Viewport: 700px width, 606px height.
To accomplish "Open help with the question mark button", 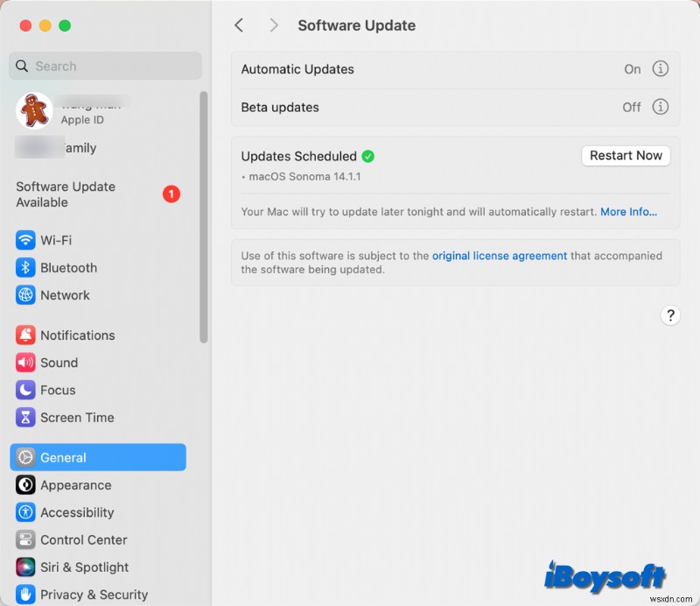I will pyautogui.click(x=670, y=315).
